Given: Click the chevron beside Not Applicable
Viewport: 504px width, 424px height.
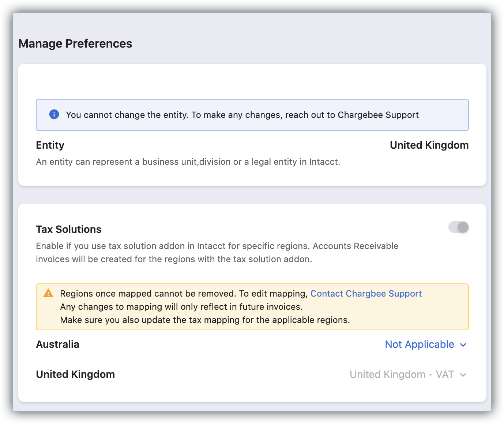Looking at the screenshot, I should (463, 345).
